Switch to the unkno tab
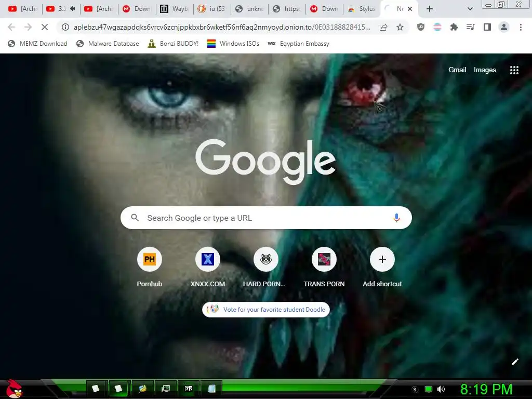Viewport: 532px width, 399px height. pyautogui.click(x=250, y=9)
